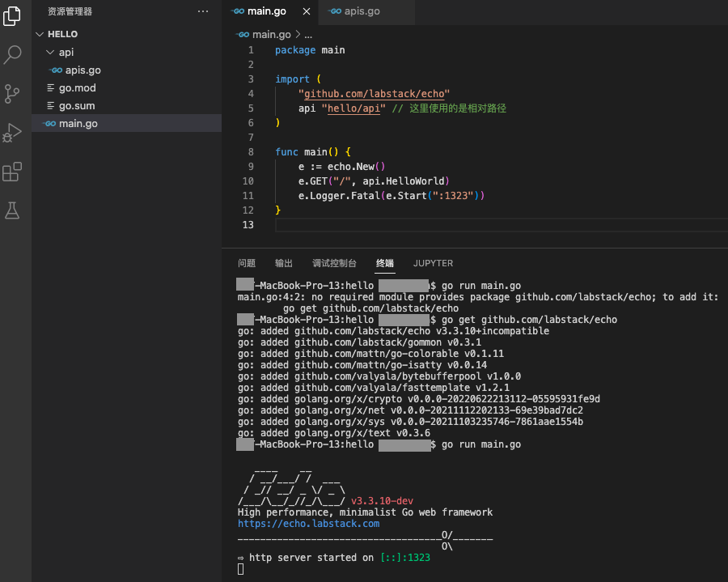
Task: Click the ':1323' string on line 11
Action: 453,196
